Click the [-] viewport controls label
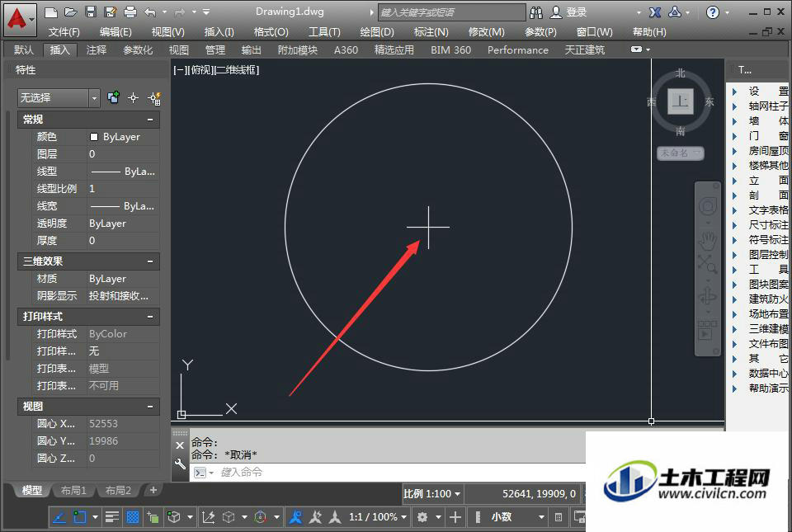792x532 pixels. [x=180, y=70]
